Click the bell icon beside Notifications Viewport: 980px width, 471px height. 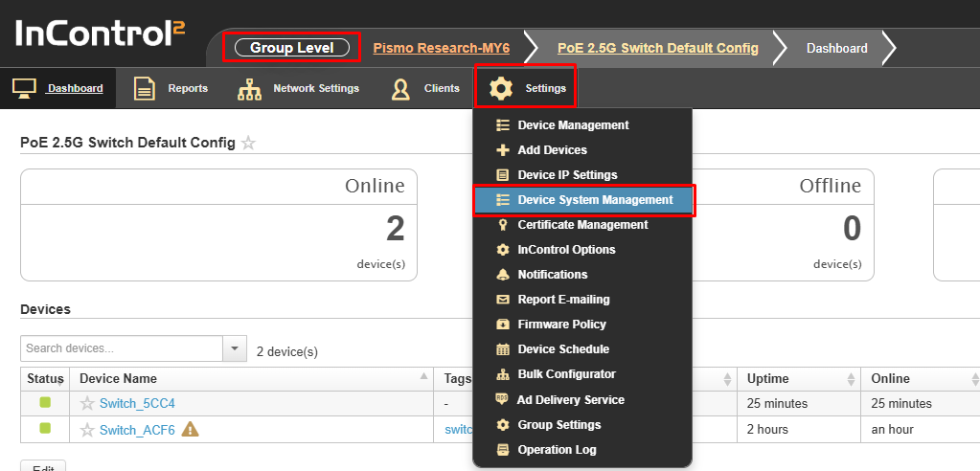tap(503, 275)
